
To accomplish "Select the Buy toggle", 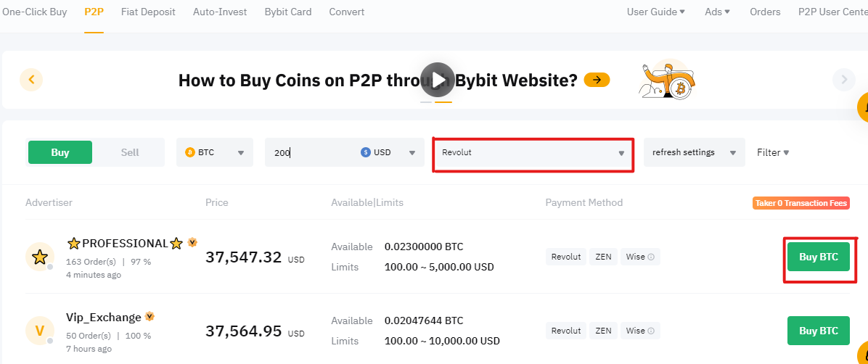I will (60, 152).
